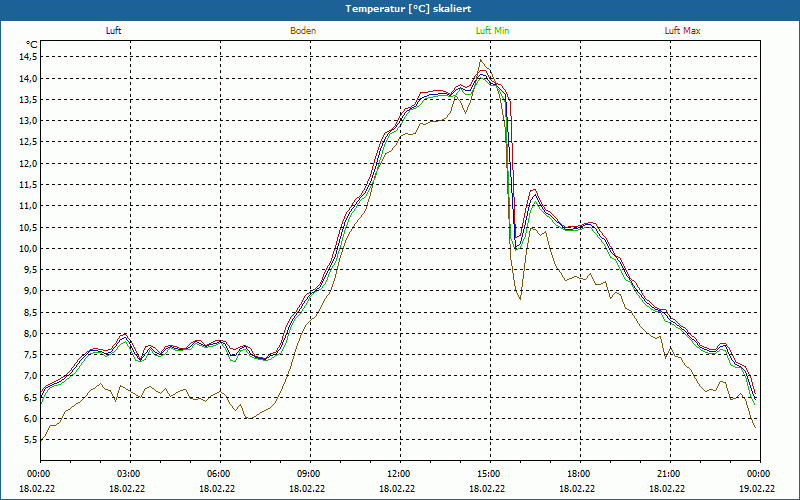The height and width of the screenshot is (500, 800).
Task: Click the 14,5 y-axis value
Action: point(28,57)
